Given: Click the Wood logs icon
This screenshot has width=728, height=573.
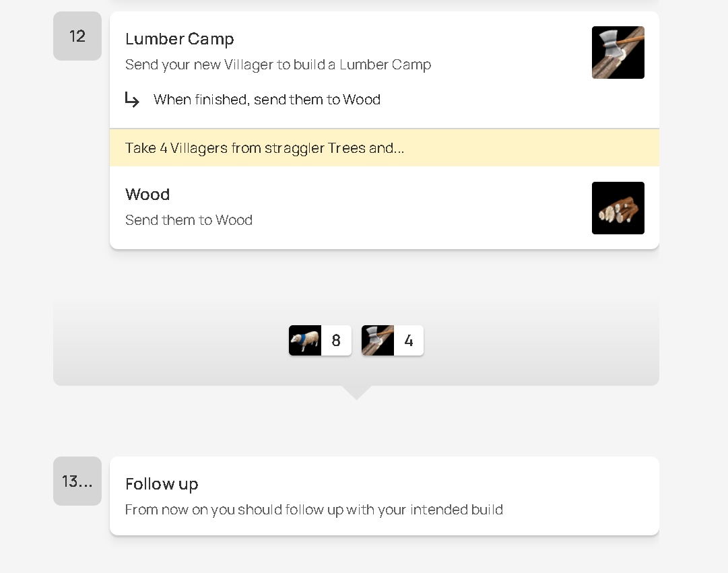Looking at the screenshot, I should (x=618, y=208).
